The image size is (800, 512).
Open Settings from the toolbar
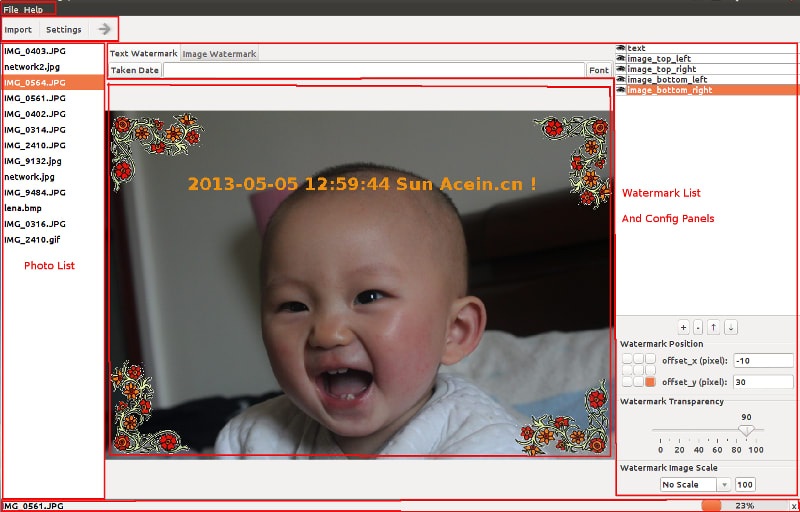64,30
